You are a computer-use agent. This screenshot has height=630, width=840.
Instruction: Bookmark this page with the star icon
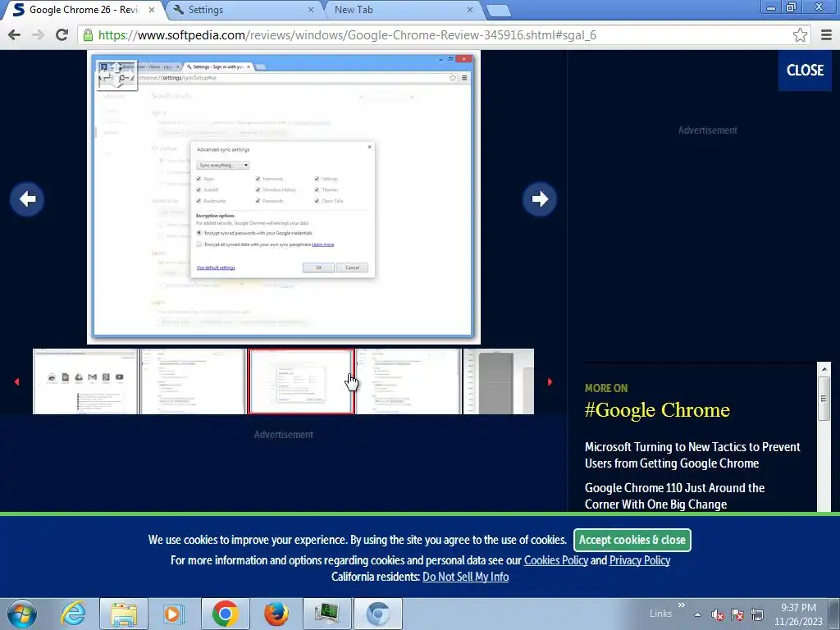tap(800, 34)
